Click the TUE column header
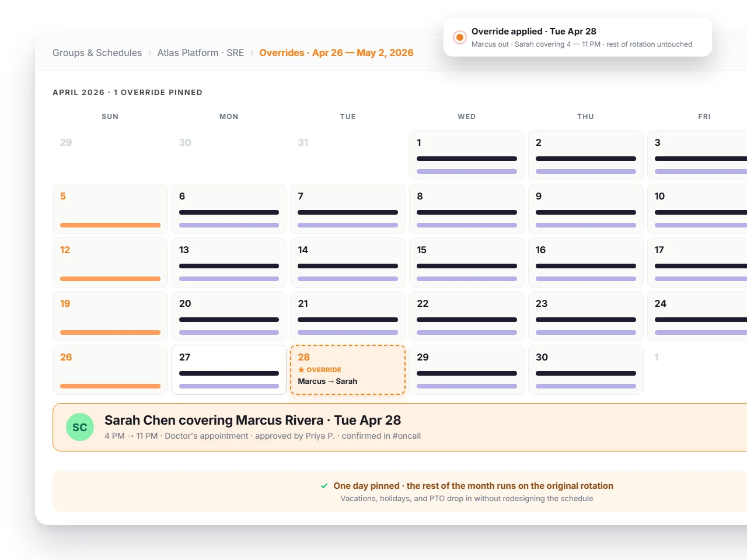The width and height of the screenshot is (747, 560). (348, 117)
